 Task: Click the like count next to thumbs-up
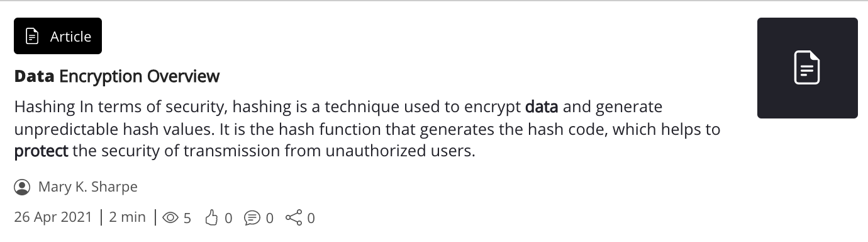(228, 218)
